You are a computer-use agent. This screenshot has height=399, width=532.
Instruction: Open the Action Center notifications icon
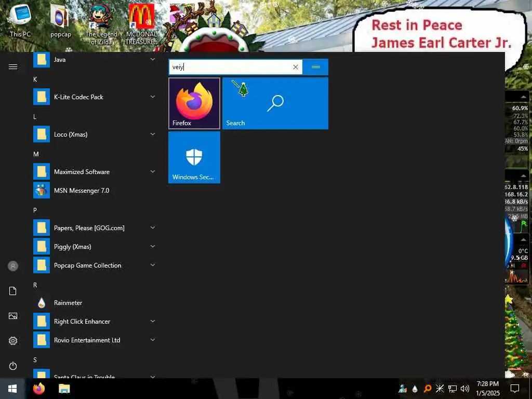click(515, 389)
